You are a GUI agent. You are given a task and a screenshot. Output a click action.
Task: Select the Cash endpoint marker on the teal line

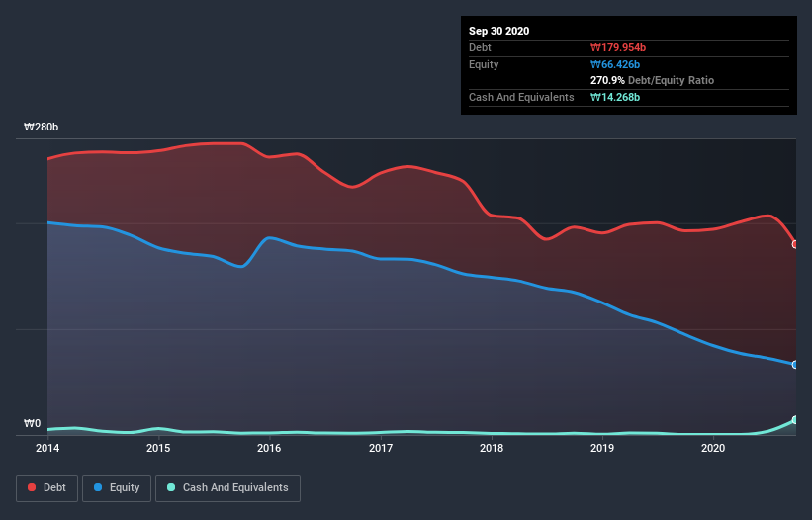[x=795, y=419]
